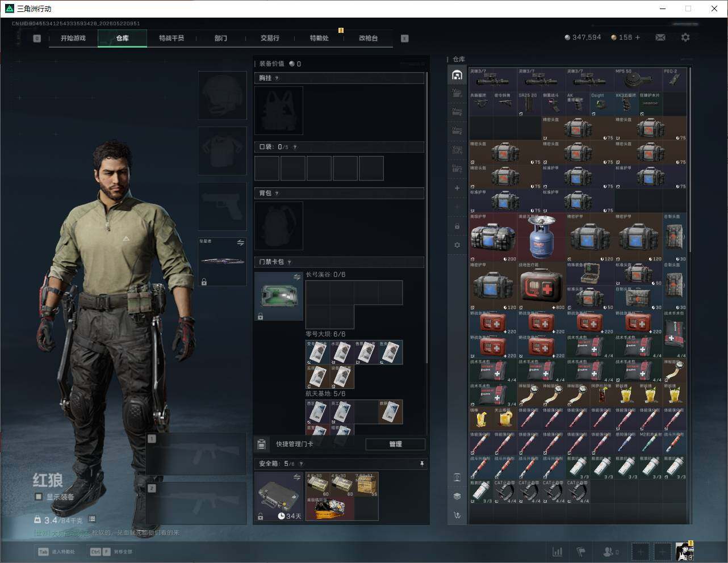Click the empty backpack slot under 背包
This screenshot has height=563, width=728.
point(279,226)
